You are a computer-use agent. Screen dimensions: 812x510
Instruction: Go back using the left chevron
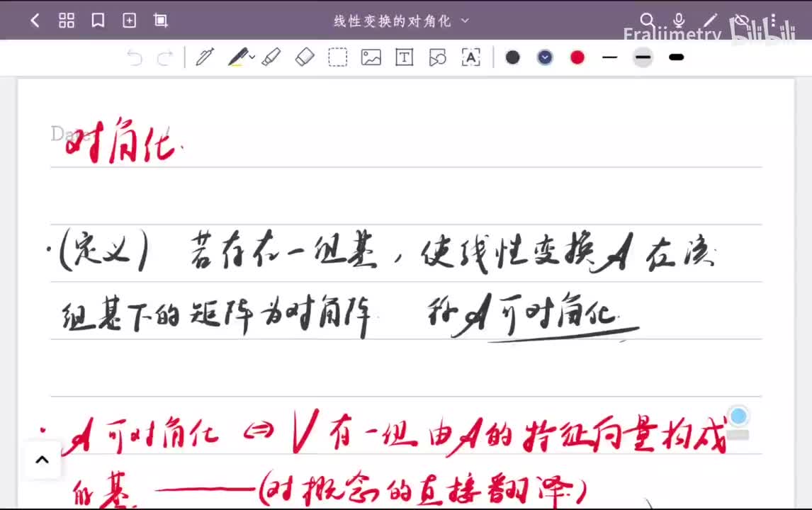[35, 21]
